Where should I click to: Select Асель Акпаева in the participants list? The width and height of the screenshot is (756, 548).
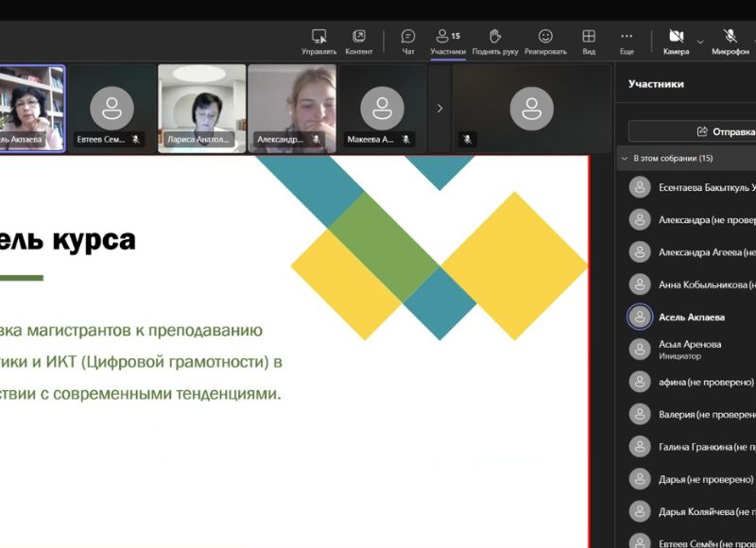691,317
